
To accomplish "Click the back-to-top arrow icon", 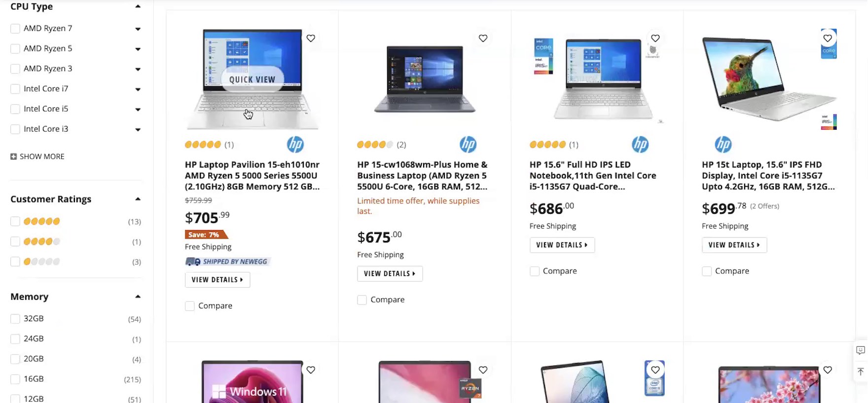I will (x=861, y=371).
